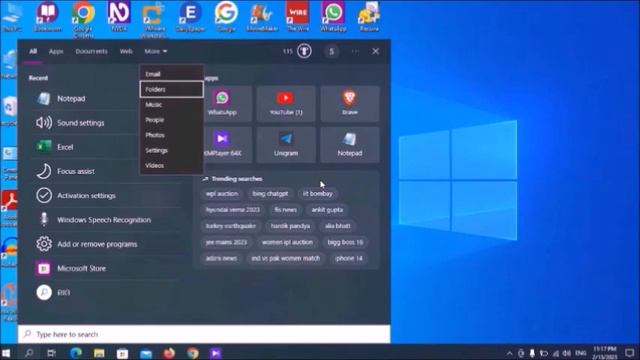Open the Unigram app tile
The image size is (640, 360).
pyautogui.click(x=286, y=144)
